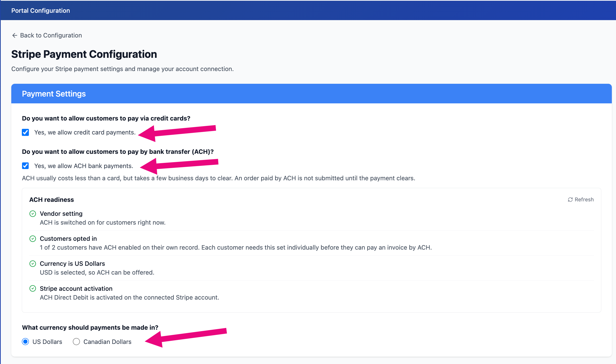Click the Canadian Dollars label text
This screenshot has width=616, height=364.
click(107, 342)
